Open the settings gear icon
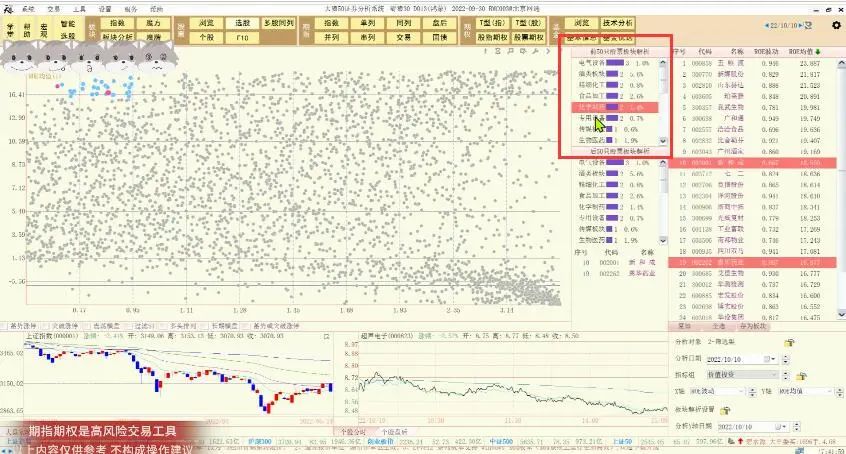This screenshot has width=846, height=454. (x=836, y=25)
